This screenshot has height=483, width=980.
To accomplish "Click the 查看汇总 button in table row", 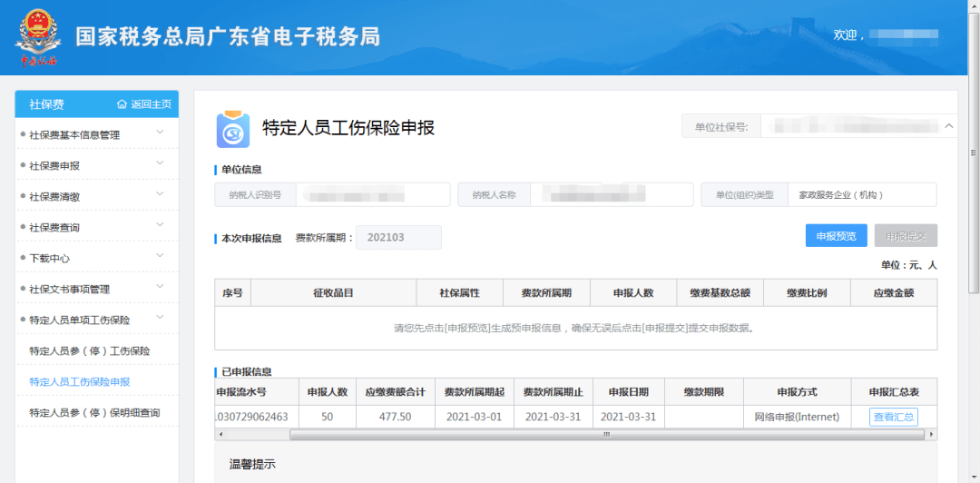I will click(x=893, y=417).
